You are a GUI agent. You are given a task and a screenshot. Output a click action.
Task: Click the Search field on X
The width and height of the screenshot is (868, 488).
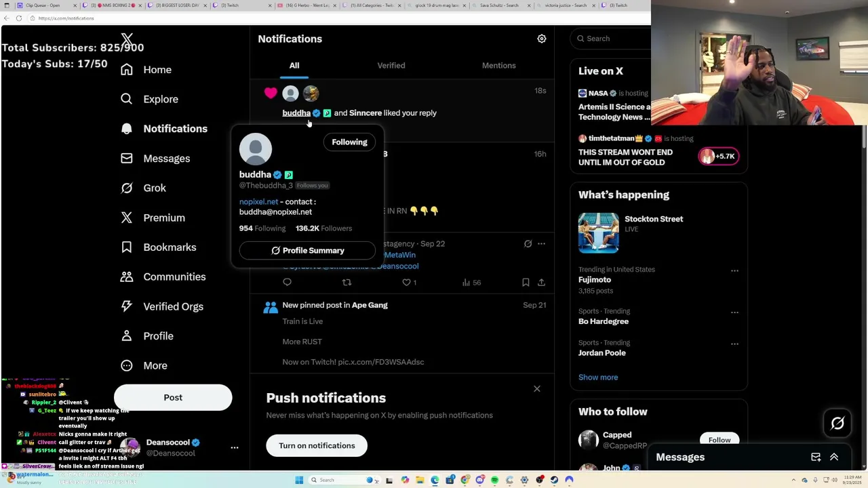click(x=610, y=39)
